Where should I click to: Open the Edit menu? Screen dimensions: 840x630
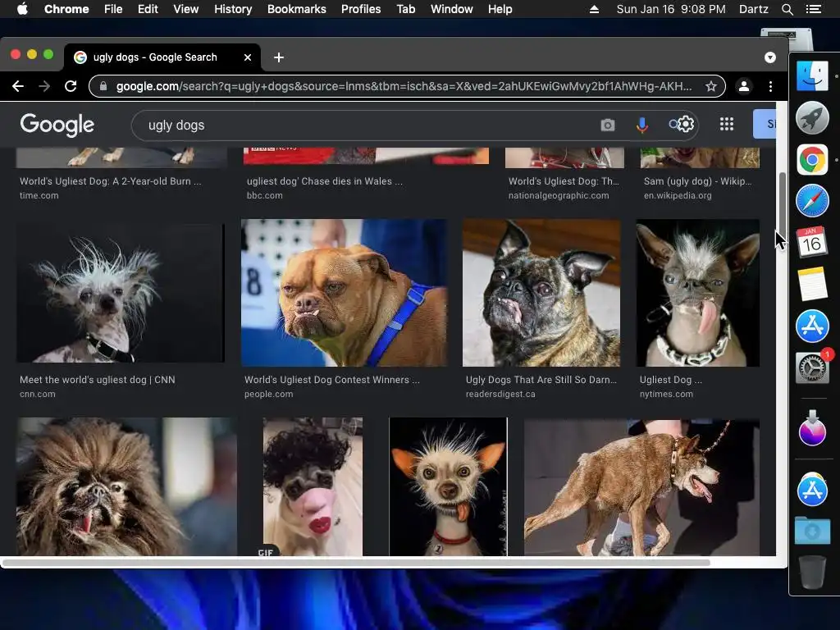pos(148,9)
